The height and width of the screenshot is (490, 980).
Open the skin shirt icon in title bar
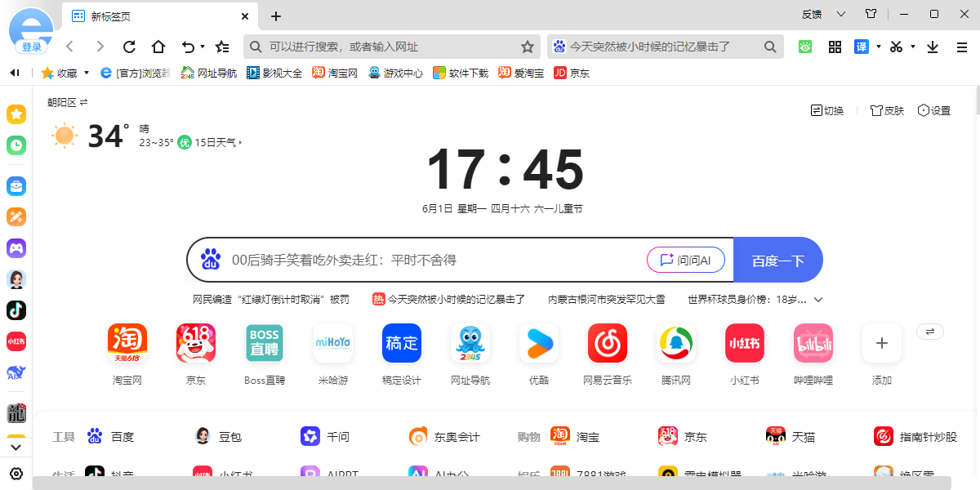click(871, 14)
